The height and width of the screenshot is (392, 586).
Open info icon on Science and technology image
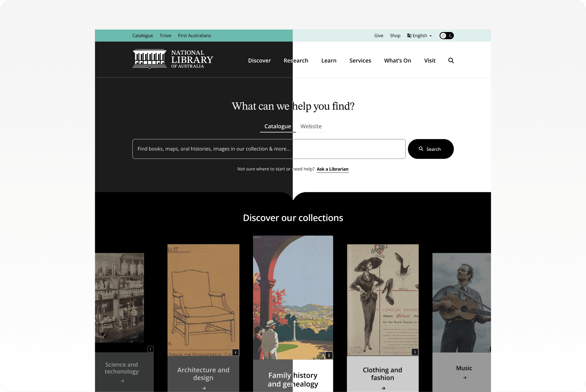(x=150, y=349)
